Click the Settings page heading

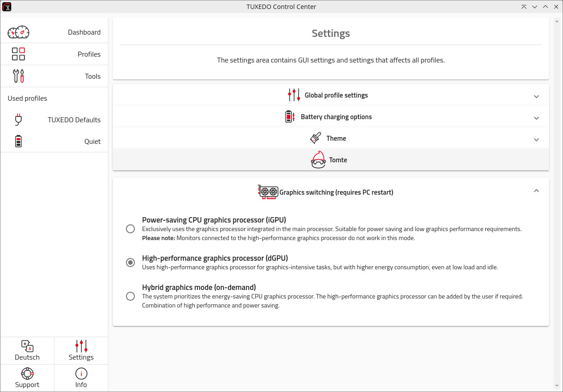coord(331,34)
